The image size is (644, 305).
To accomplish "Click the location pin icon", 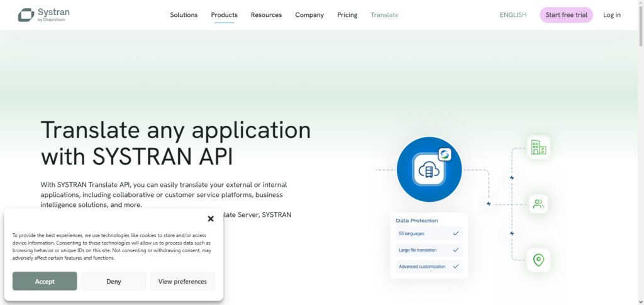I will 538,260.
